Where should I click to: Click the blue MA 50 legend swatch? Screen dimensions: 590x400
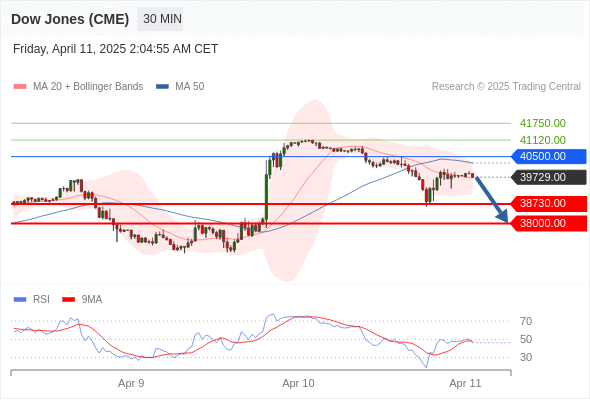point(162,87)
